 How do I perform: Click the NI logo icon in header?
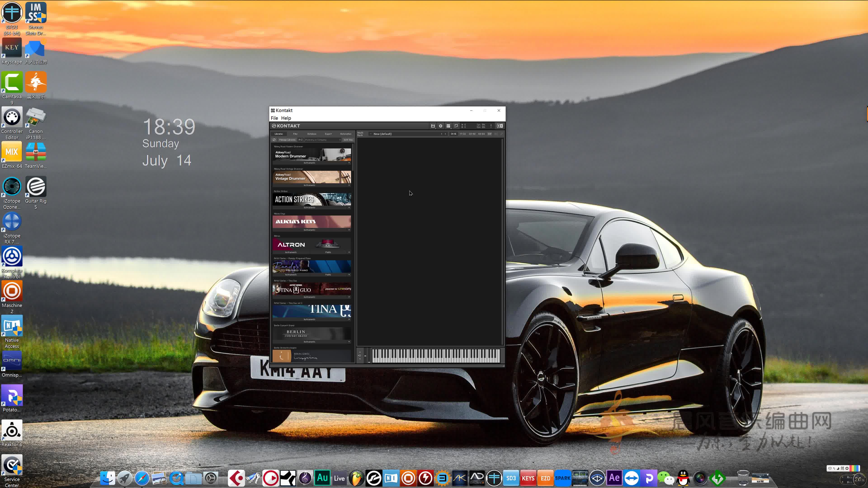click(x=500, y=126)
